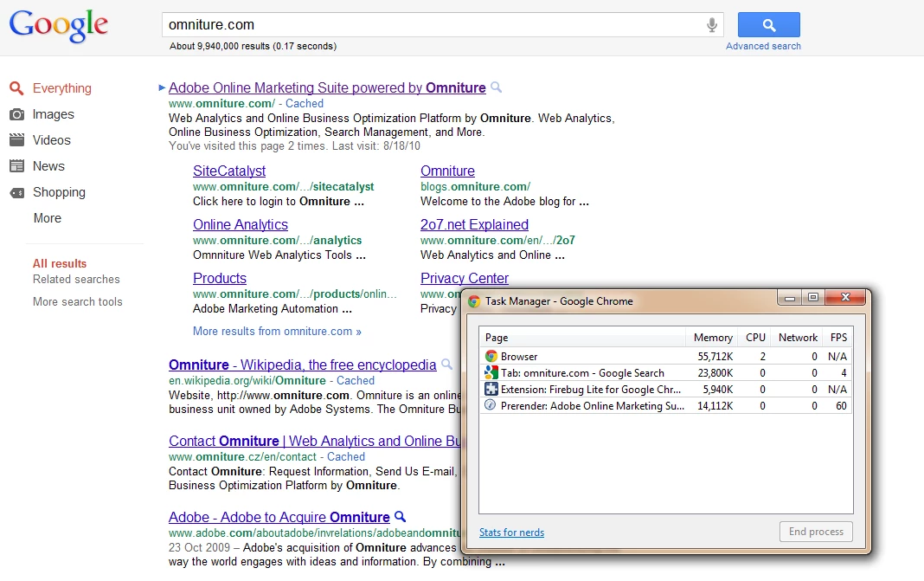Sort Task Manager by Memory column
This screenshot has width=924, height=581.
pos(712,338)
